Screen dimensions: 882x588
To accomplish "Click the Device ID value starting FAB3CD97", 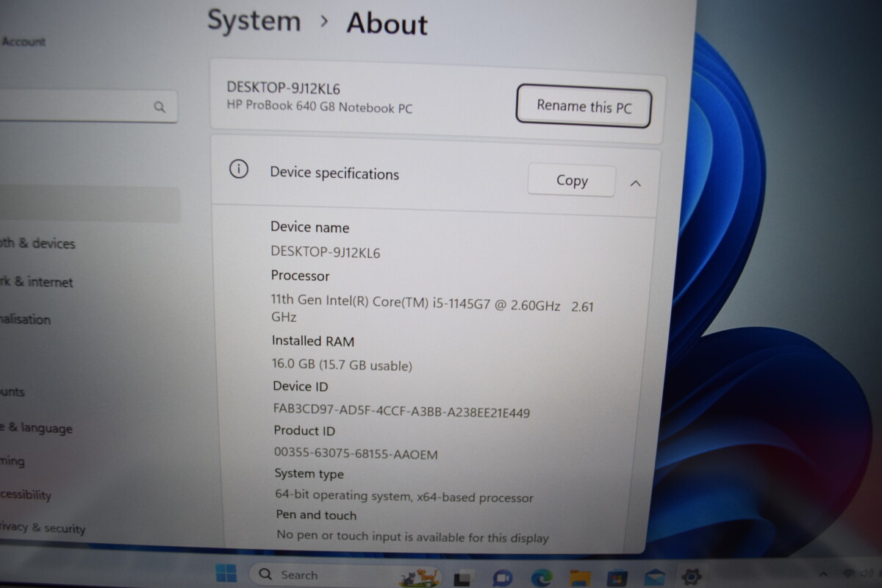I will pos(401,411).
